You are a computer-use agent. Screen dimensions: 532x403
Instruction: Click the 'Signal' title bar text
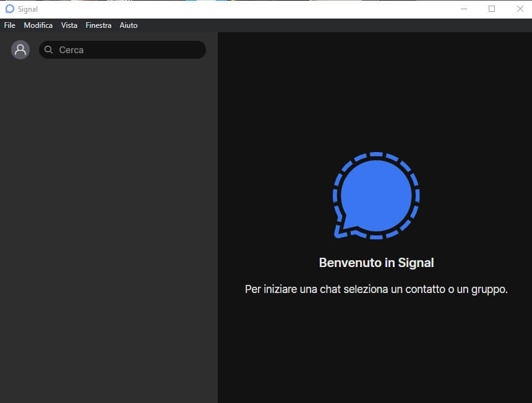tap(28, 9)
